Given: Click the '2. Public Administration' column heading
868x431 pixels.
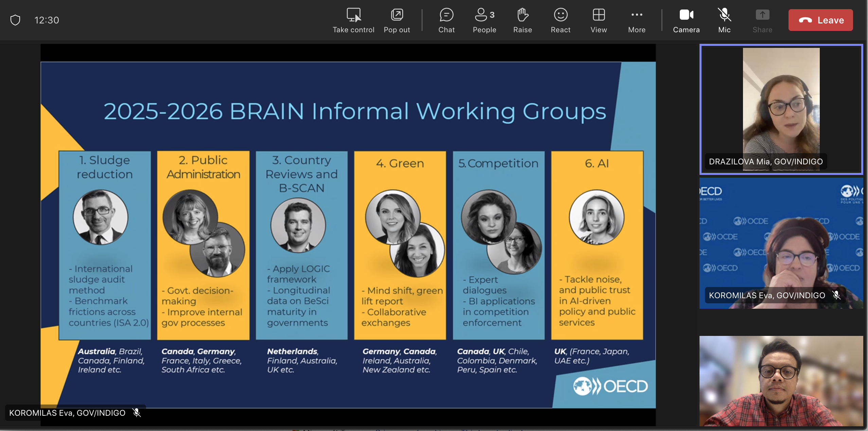Looking at the screenshot, I should 203,167.
